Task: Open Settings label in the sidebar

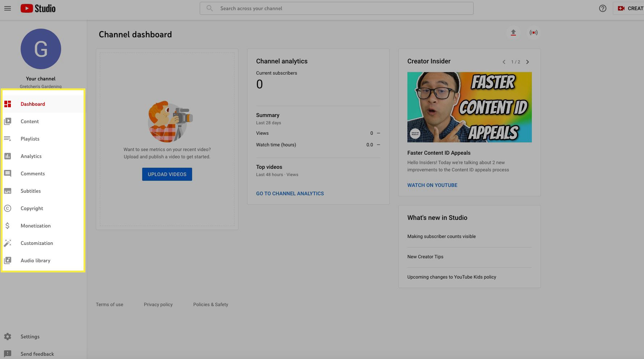Action: (x=30, y=337)
